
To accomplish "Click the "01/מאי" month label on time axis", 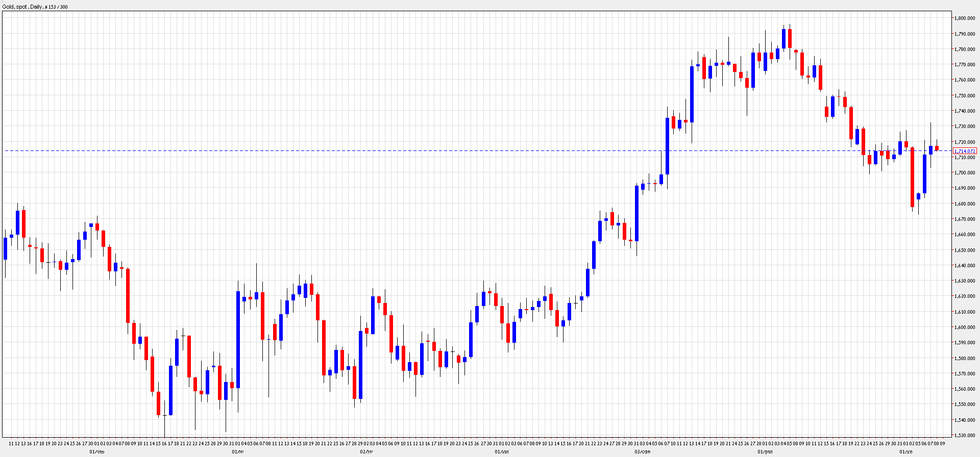I will point(97,452).
